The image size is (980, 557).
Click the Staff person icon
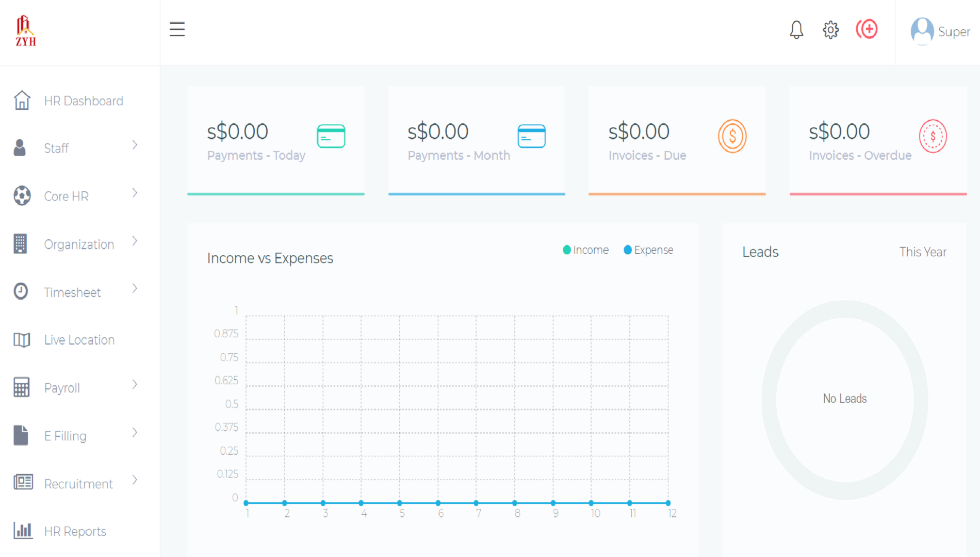click(x=20, y=148)
